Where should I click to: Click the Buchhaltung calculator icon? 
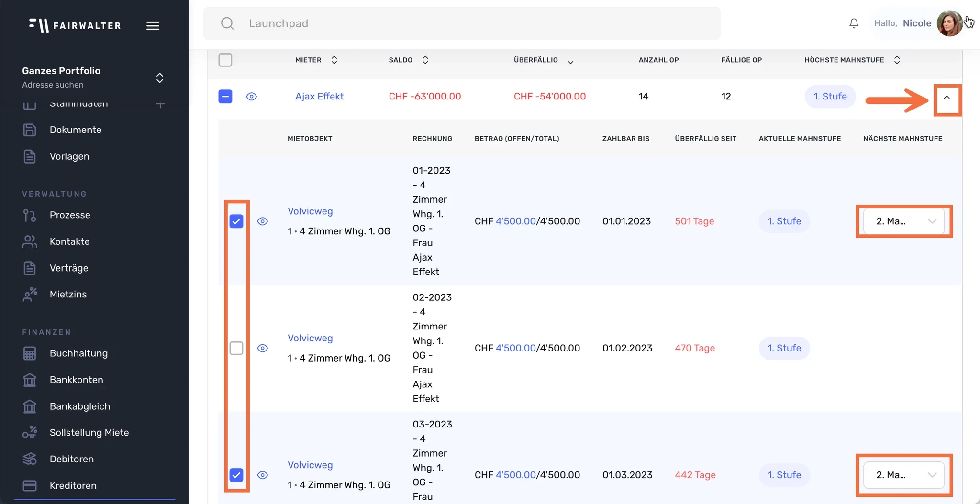tap(30, 353)
